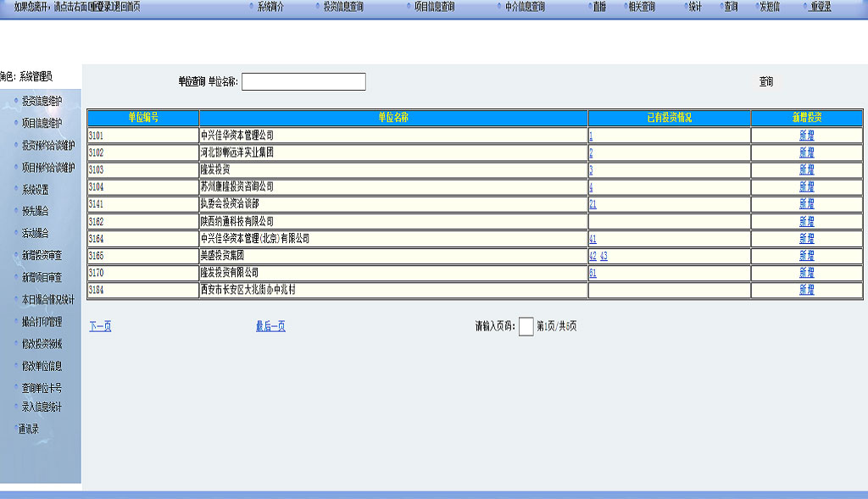Open investment link 21 for 执委会投资洽谈部
Image resolution: width=868 pixels, height=499 pixels.
click(593, 204)
